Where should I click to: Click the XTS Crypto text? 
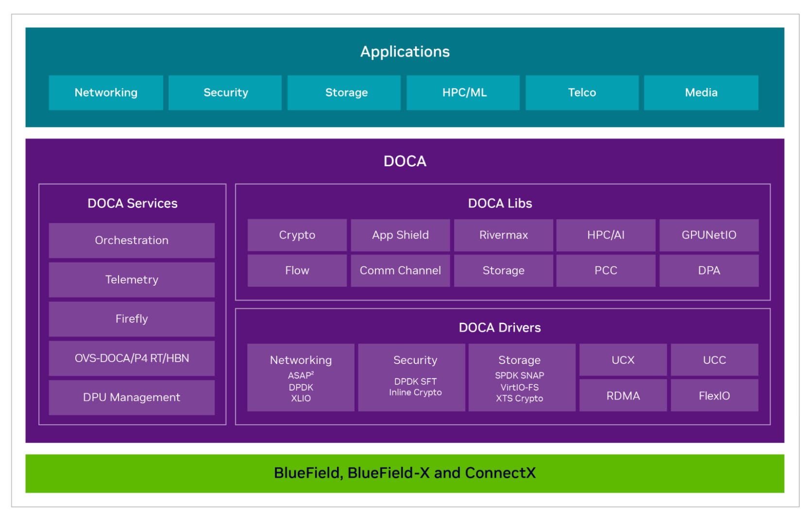519,398
